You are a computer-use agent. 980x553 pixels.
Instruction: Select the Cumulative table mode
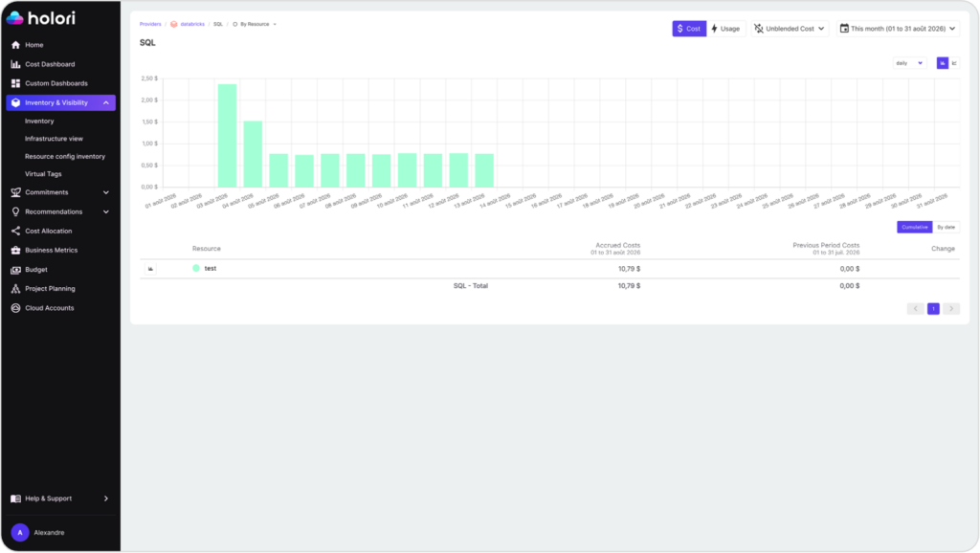(x=914, y=228)
